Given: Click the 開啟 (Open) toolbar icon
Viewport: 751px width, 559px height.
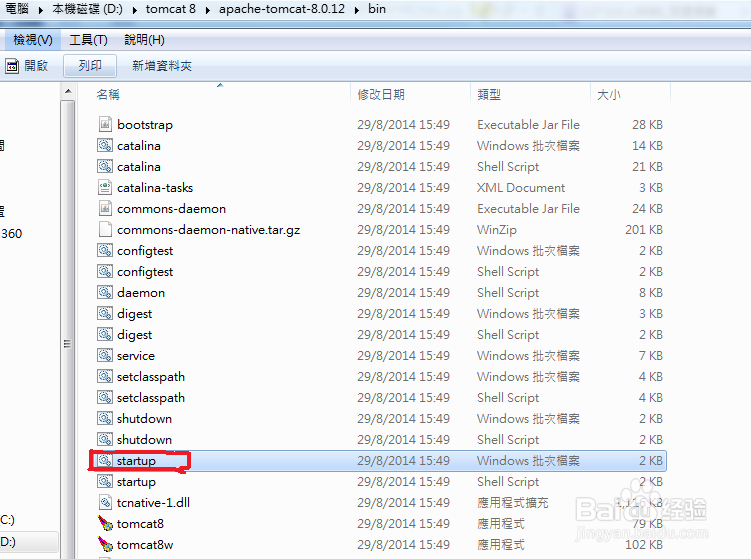Looking at the screenshot, I should point(11,66).
